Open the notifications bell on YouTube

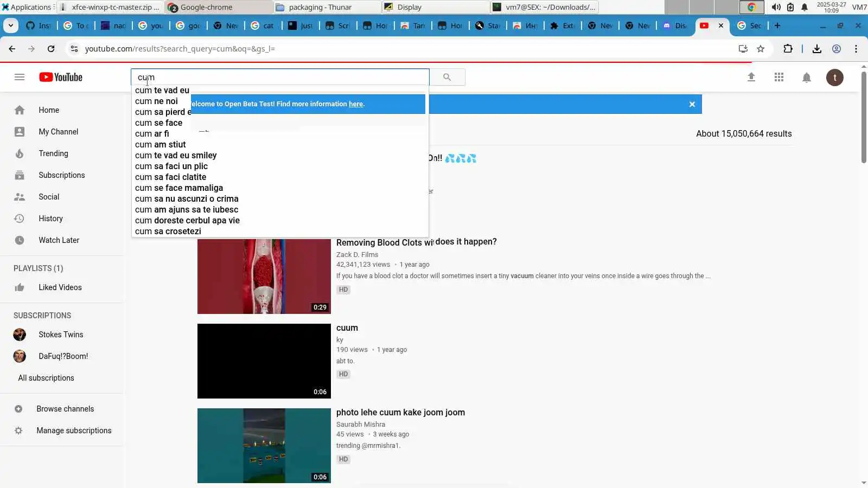[807, 78]
